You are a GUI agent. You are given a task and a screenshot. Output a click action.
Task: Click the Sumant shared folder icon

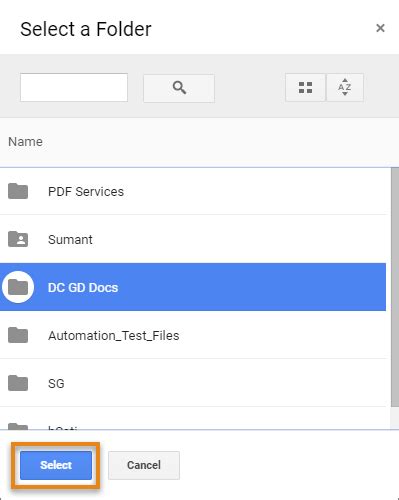(18, 239)
